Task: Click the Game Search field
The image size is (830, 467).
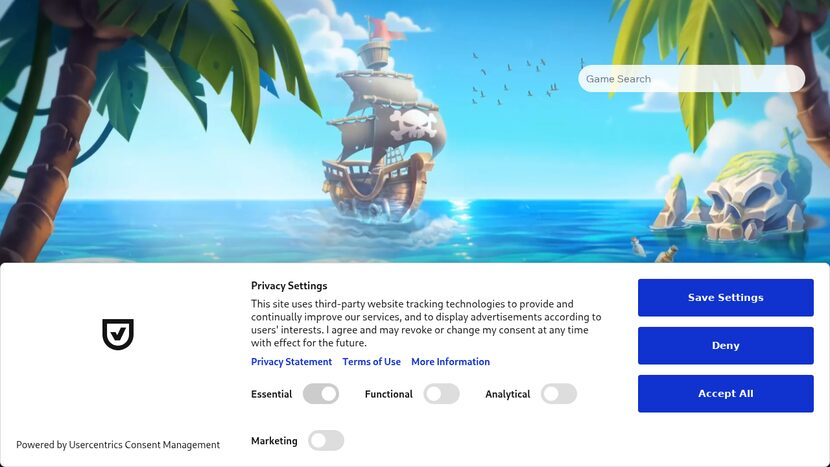Action: (x=691, y=79)
